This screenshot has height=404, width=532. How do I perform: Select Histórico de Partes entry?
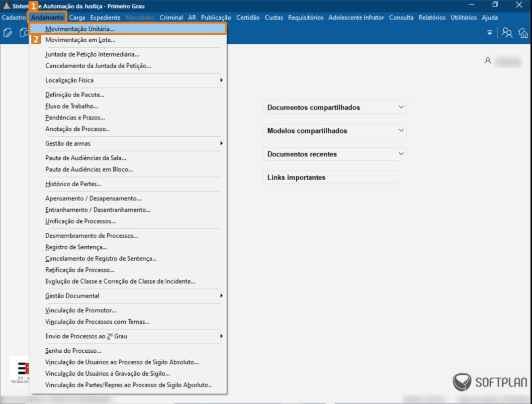tap(128, 184)
